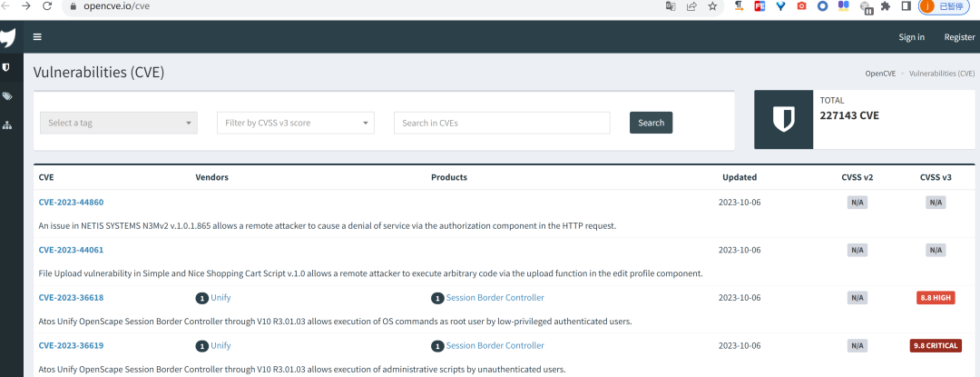The height and width of the screenshot is (377, 980).
Task: Go forward in browser history
Action: pos(25,6)
